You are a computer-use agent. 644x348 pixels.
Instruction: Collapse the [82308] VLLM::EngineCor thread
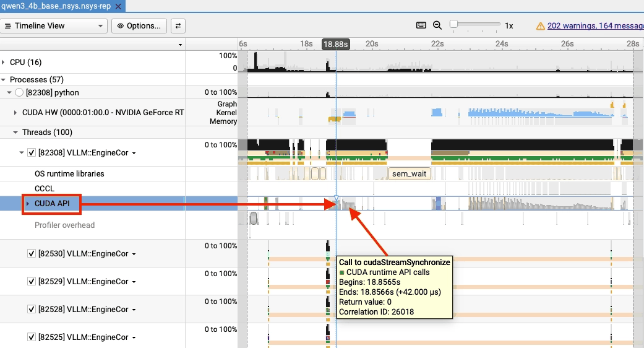pyautogui.click(x=22, y=153)
